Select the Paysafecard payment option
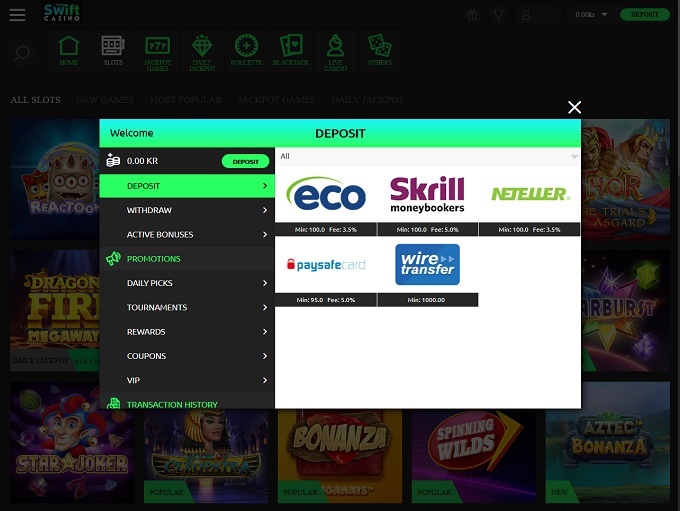 tap(326, 265)
